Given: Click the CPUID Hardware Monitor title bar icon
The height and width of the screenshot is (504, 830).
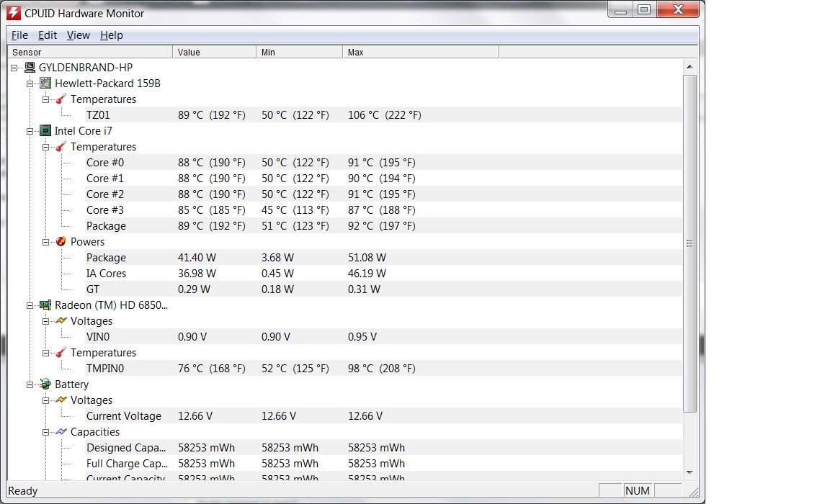Looking at the screenshot, I should tap(13, 13).
